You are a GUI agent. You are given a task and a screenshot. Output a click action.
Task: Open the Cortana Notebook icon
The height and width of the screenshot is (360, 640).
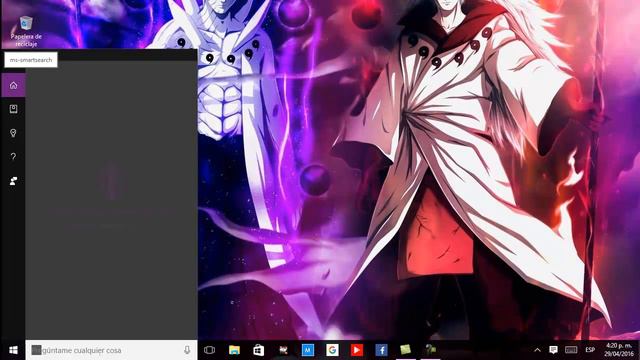pos(13,109)
